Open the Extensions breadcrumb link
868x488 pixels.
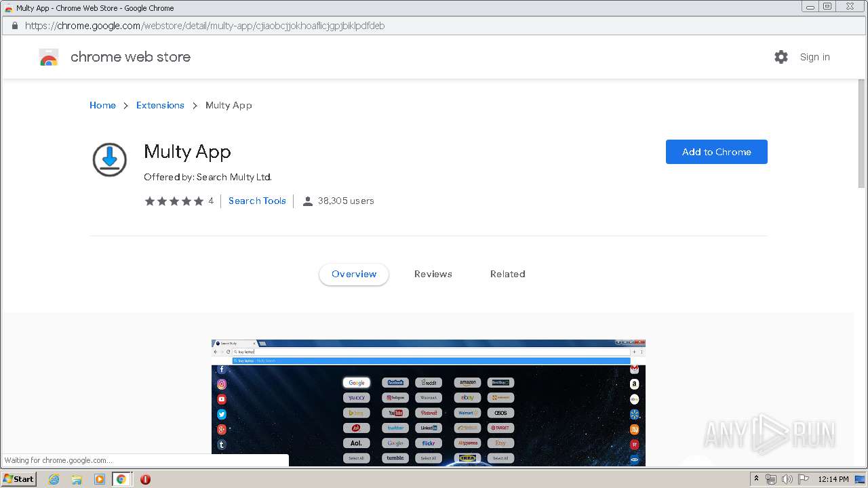(x=160, y=105)
